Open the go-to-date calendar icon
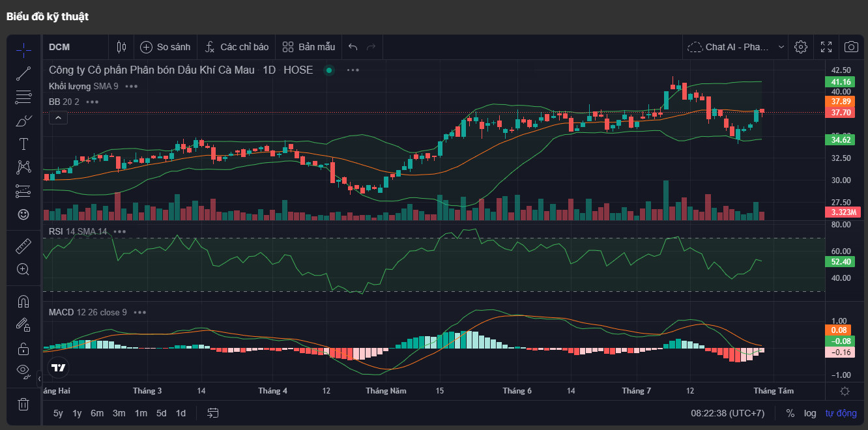The width and height of the screenshot is (868, 430). 213,413
